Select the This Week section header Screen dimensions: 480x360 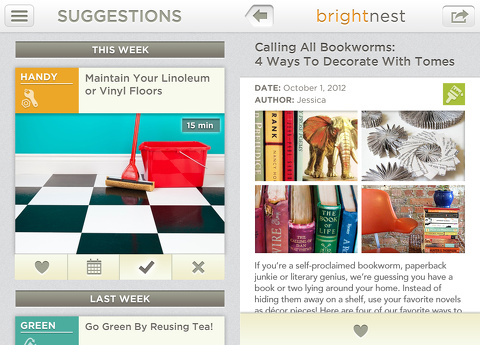tap(120, 50)
